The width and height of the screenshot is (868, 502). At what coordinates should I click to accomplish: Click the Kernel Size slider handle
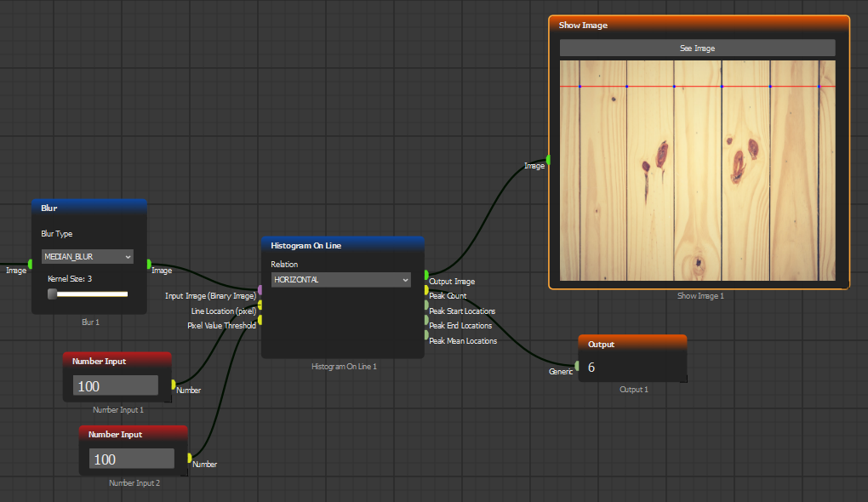53,294
